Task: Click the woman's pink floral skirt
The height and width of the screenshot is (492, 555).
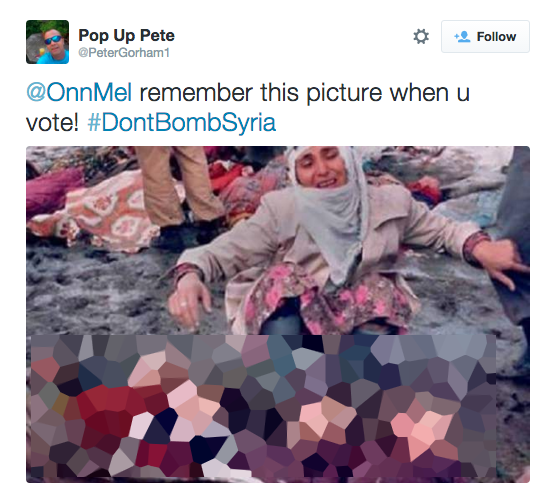Action: coord(319,301)
